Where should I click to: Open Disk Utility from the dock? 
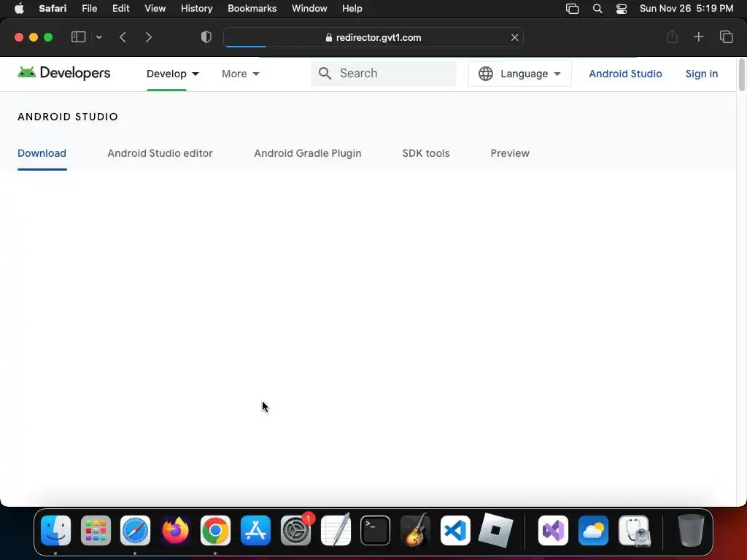(634, 530)
